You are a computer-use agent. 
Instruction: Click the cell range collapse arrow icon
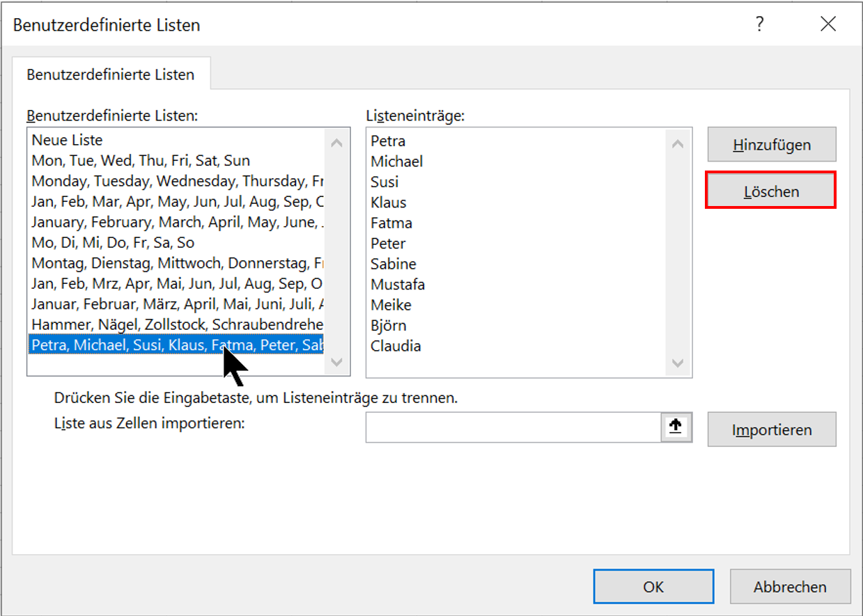(675, 427)
